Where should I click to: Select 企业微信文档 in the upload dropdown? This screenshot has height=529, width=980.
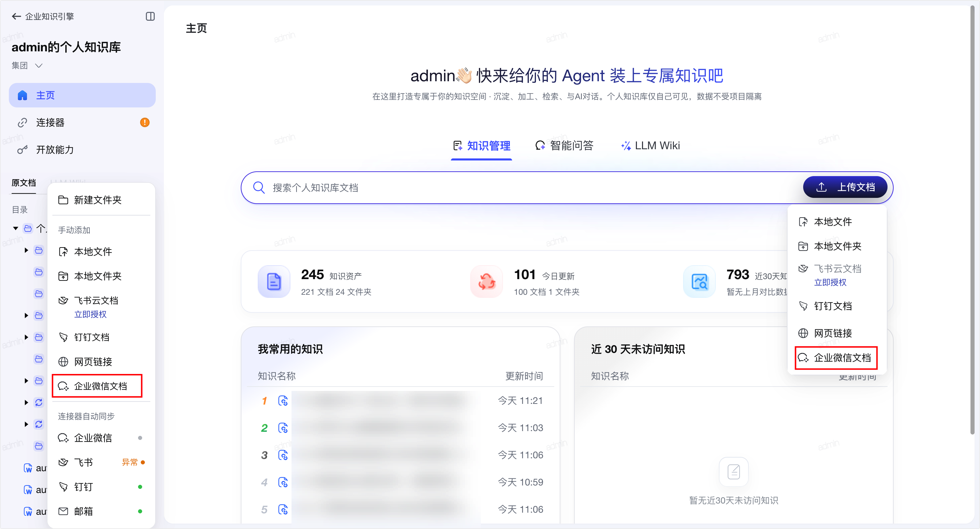[x=836, y=358]
